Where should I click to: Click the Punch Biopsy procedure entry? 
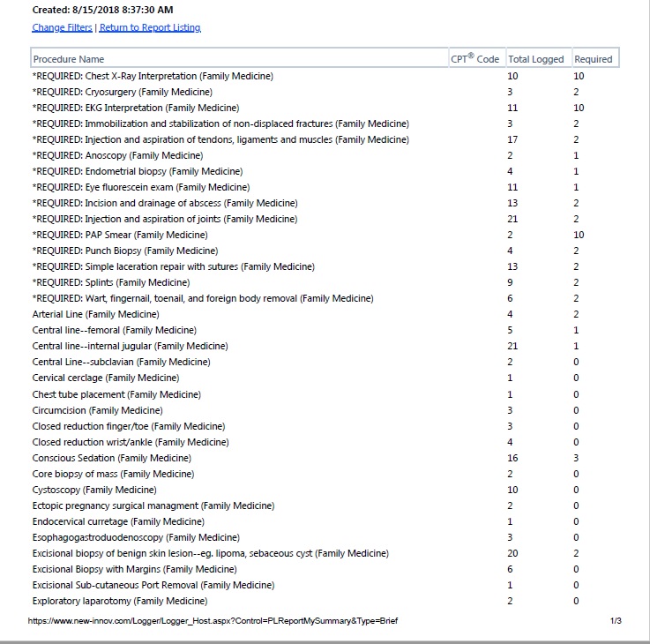click(124, 251)
